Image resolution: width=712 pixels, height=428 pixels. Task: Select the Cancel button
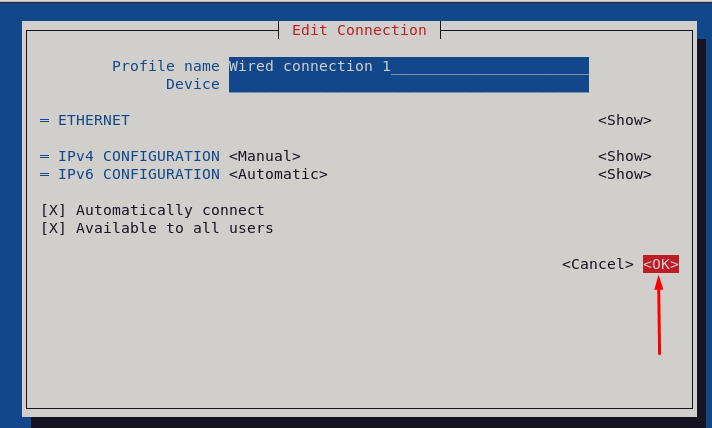pyautogui.click(x=598, y=264)
